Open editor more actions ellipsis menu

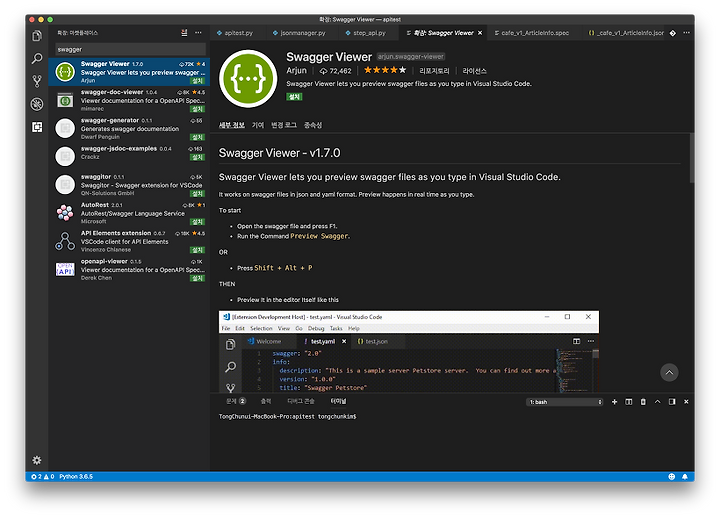[x=686, y=33]
